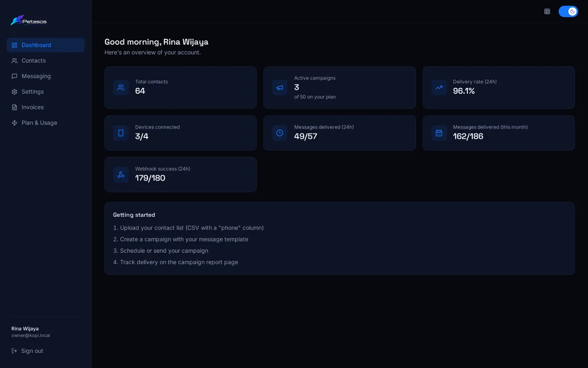
Task: Click step 3 'Schedule or send your campaign'
Action: [x=161, y=251]
